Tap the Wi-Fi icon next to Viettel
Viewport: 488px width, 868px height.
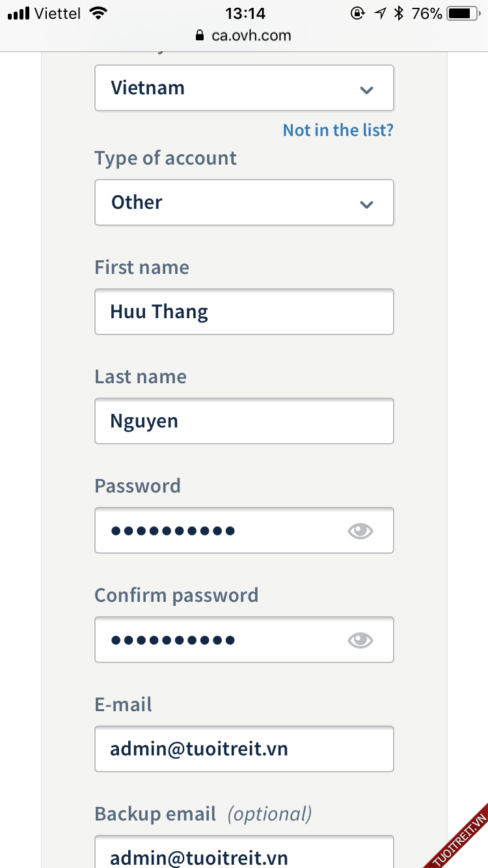point(98,13)
